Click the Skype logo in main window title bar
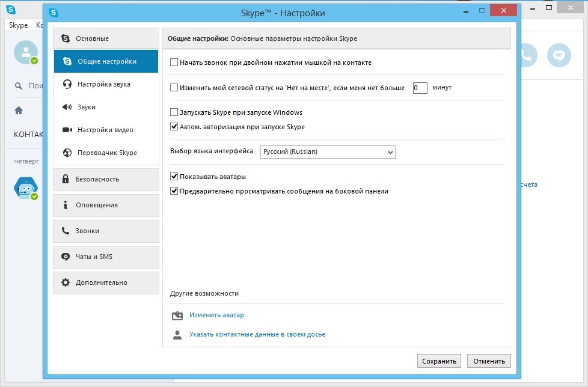Viewport: 588px width, 387px height. (x=11, y=10)
